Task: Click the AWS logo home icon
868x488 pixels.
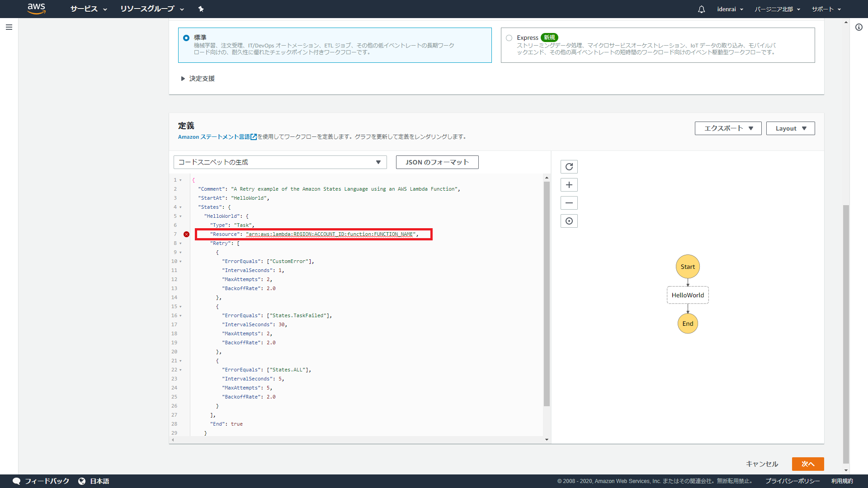Action: (x=36, y=9)
